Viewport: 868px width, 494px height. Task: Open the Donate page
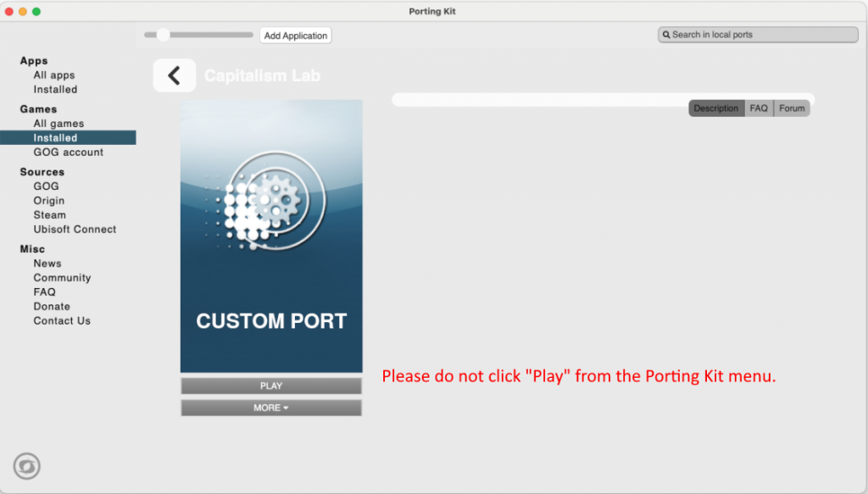coord(52,306)
